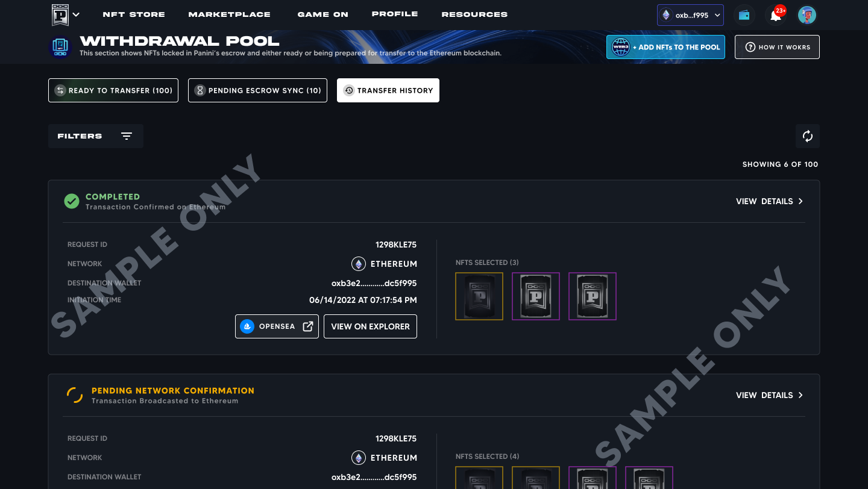Click 'NFTS SELECTED (3)' label
The image size is (868, 489).
pyautogui.click(x=487, y=263)
